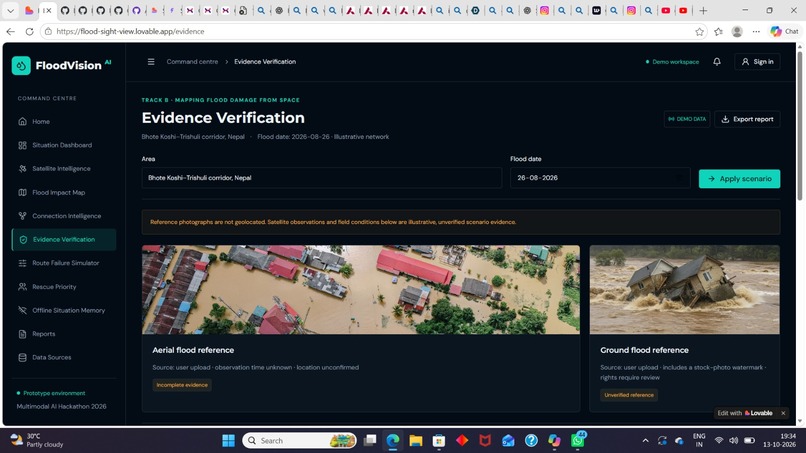Open Task View on taskbar
The width and height of the screenshot is (806, 453).
point(370,441)
